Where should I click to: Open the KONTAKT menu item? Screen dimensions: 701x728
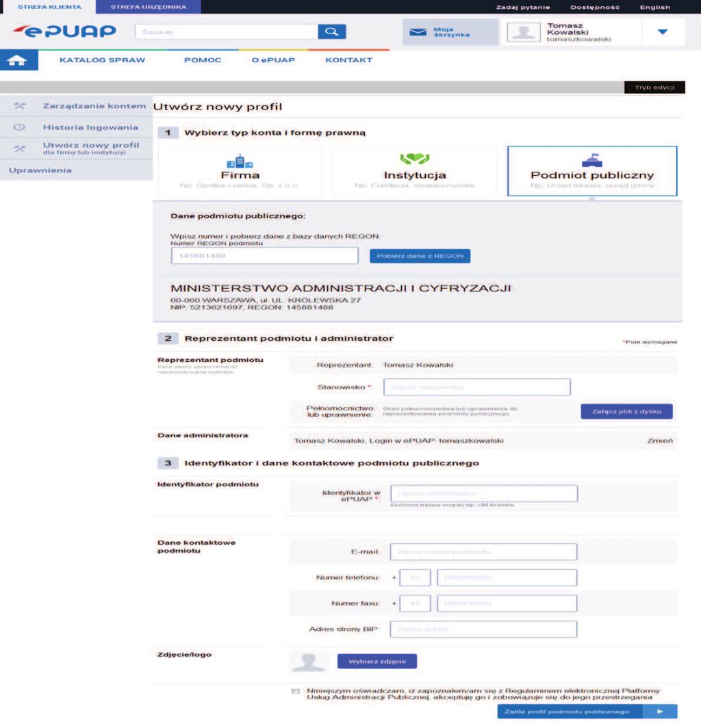pos(349,60)
